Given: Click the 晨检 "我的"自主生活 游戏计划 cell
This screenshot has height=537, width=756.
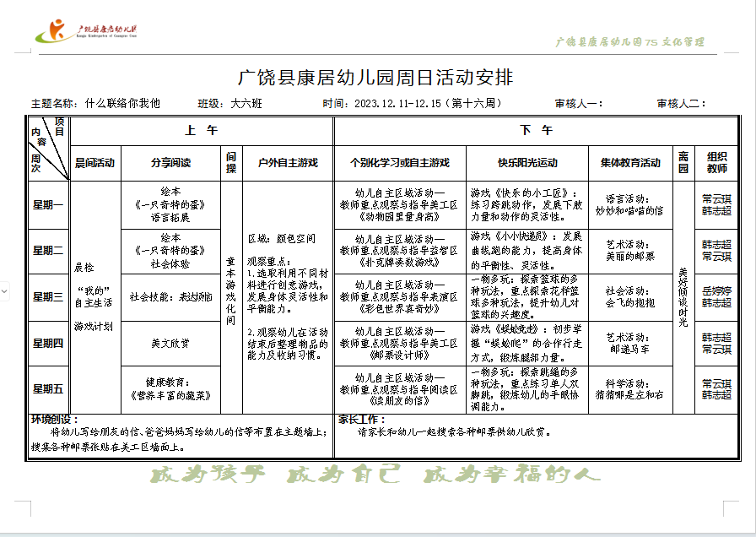Looking at the screenshot, I should click(x=95, y=297).
